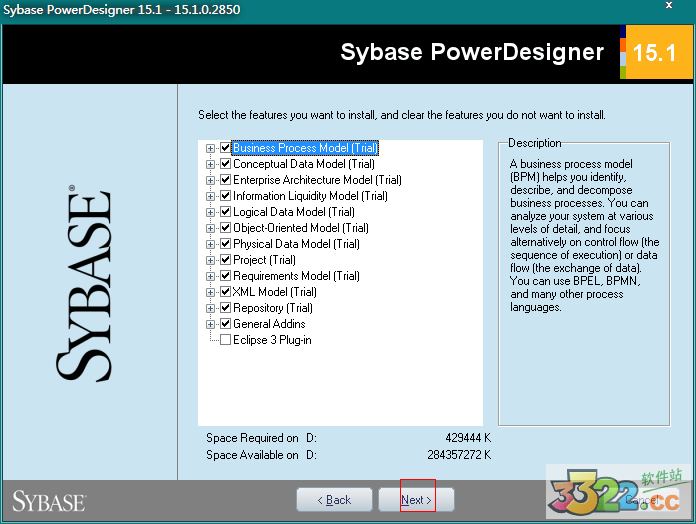Uncheck General Addins checkbox
Screen dimensions: 696x524
pos(225,323)
